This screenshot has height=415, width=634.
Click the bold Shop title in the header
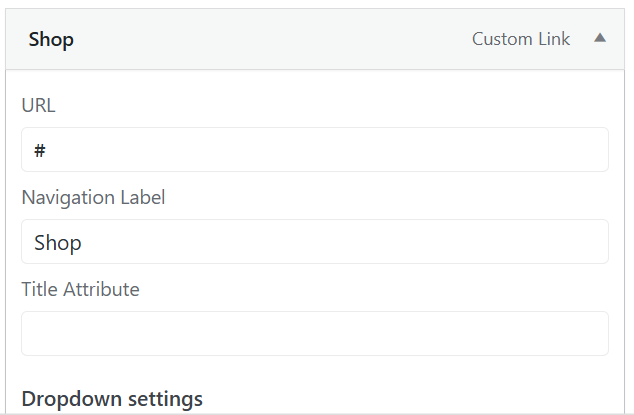(x=51, y=40)
